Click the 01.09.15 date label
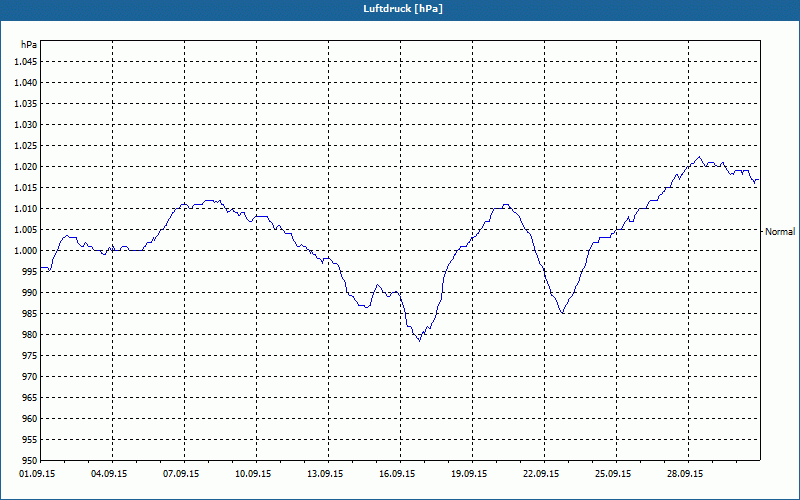This screenshot has height=500, width=800. pyautogui.click(x=37, y=474)
